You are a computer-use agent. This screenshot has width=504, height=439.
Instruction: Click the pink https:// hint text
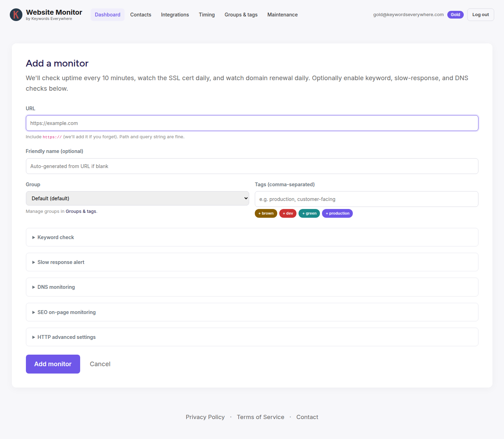pyautogui.click(x=52, y=137)
